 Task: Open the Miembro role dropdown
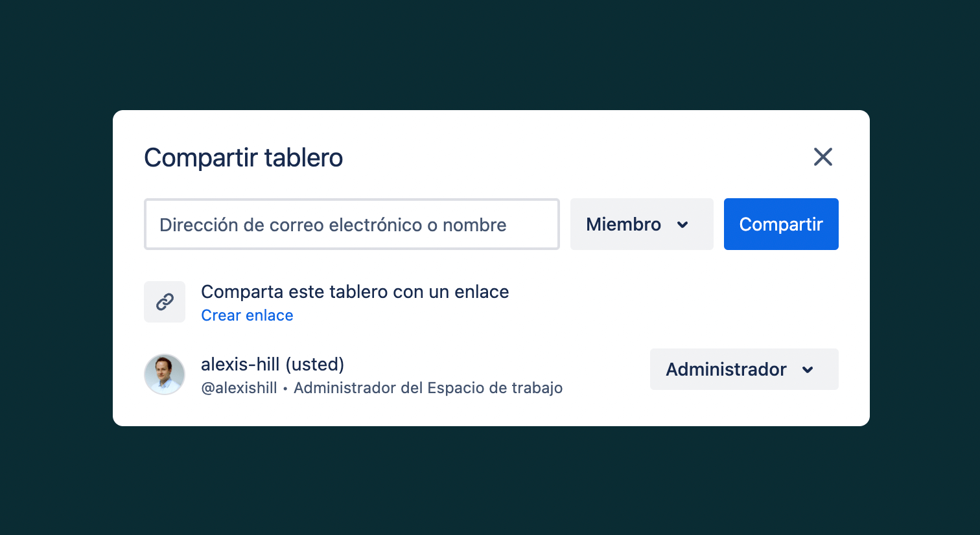(641, 224)
